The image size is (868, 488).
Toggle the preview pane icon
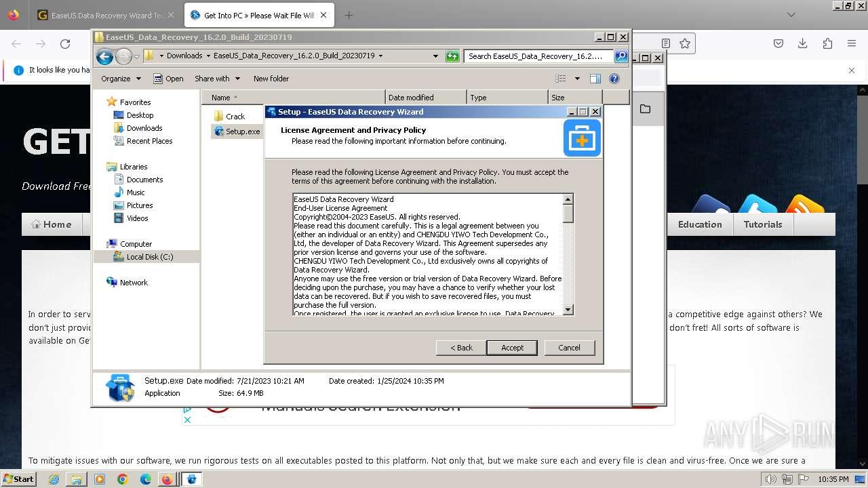tap(595, 79)
